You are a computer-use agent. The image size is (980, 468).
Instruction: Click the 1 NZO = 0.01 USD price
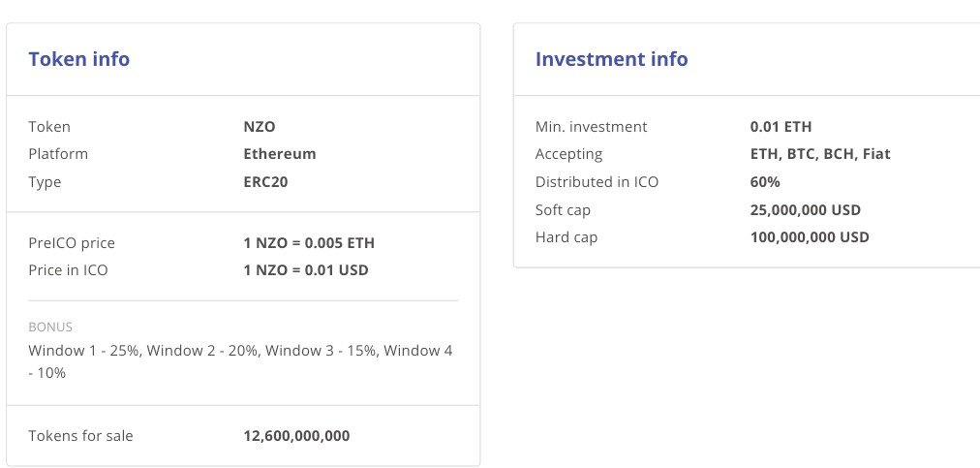(306, 270)
